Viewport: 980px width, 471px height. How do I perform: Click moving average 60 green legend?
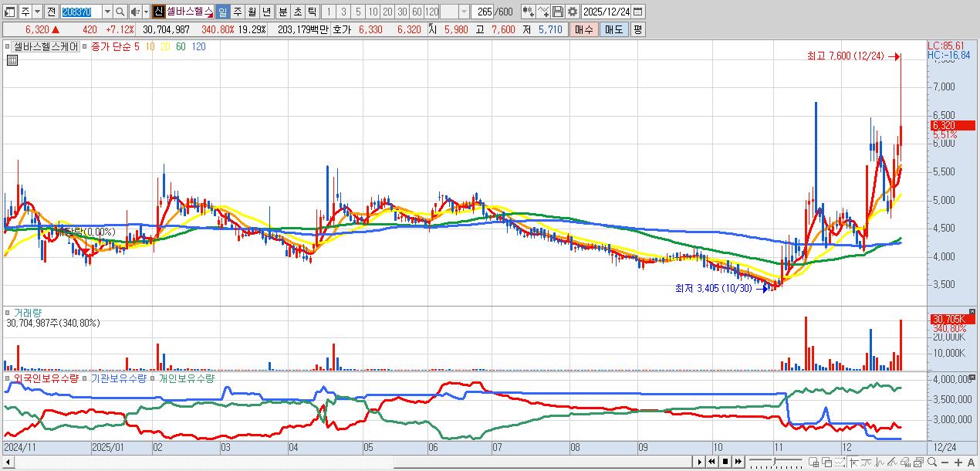click(181, 46)
